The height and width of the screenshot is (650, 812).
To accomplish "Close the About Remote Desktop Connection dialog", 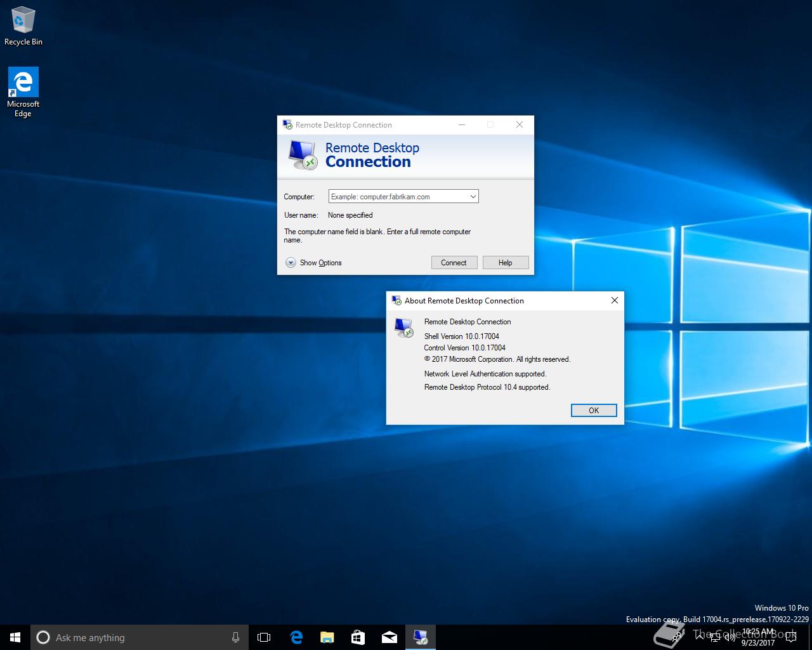I will click(x=614, y=300).
